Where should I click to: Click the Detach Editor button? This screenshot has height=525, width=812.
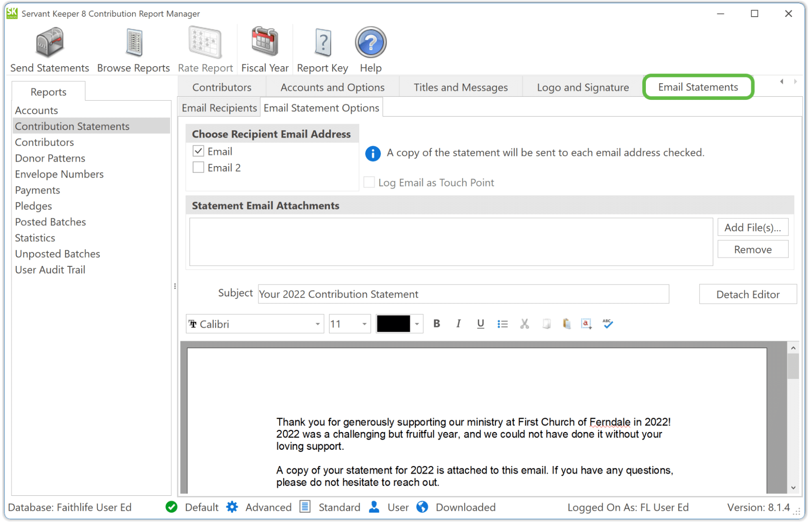click(748, 294)
